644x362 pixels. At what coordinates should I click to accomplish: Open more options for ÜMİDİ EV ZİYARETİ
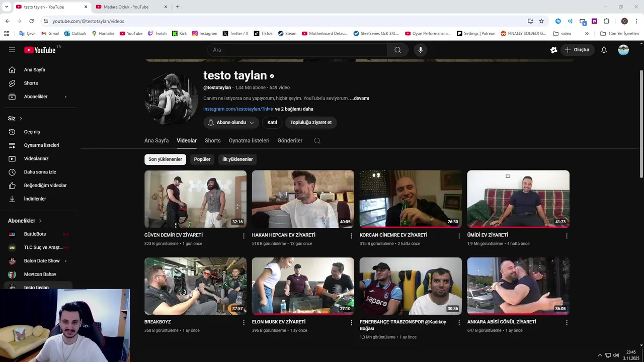point(567,236)
